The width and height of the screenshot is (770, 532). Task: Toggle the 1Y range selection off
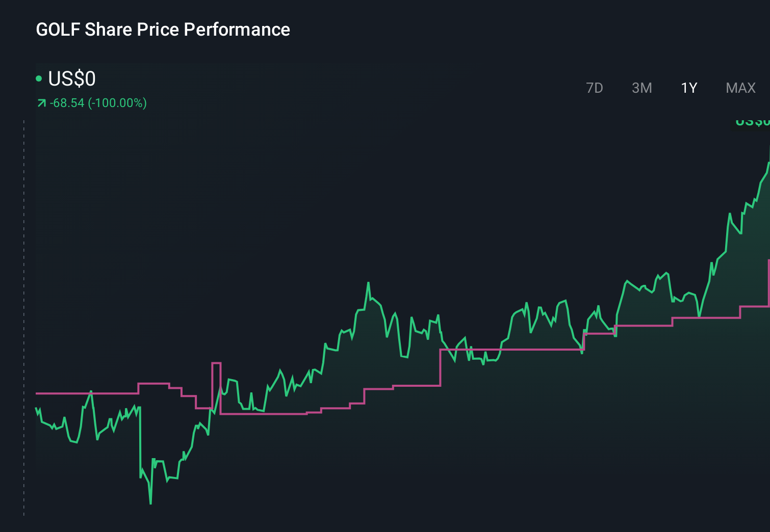[x=688, y=88]
